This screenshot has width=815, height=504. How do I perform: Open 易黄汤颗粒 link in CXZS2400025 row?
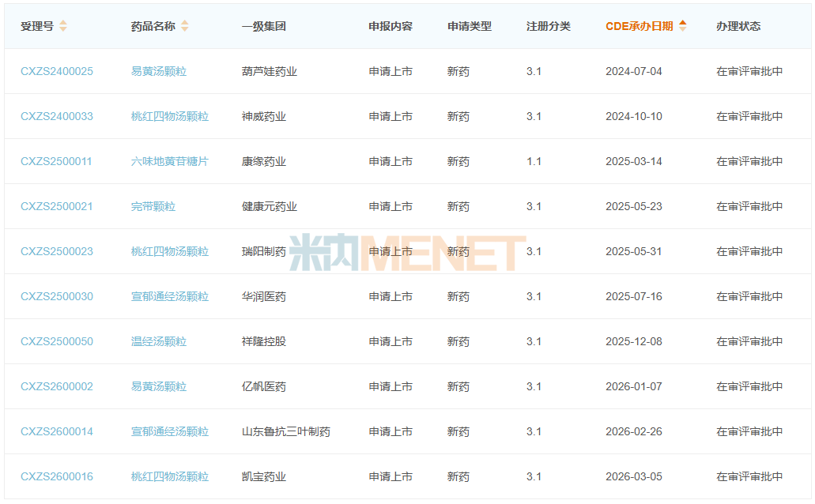[159, 71]
